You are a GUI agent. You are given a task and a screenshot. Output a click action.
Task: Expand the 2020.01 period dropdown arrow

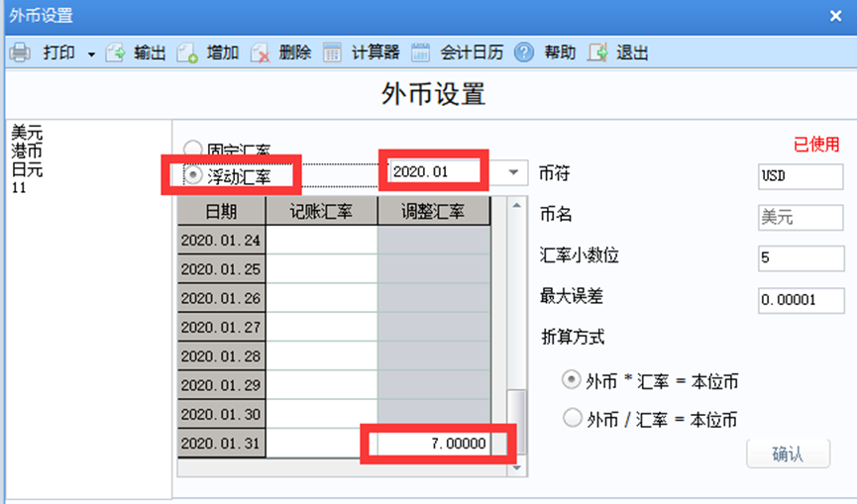[x=513, y=172]
